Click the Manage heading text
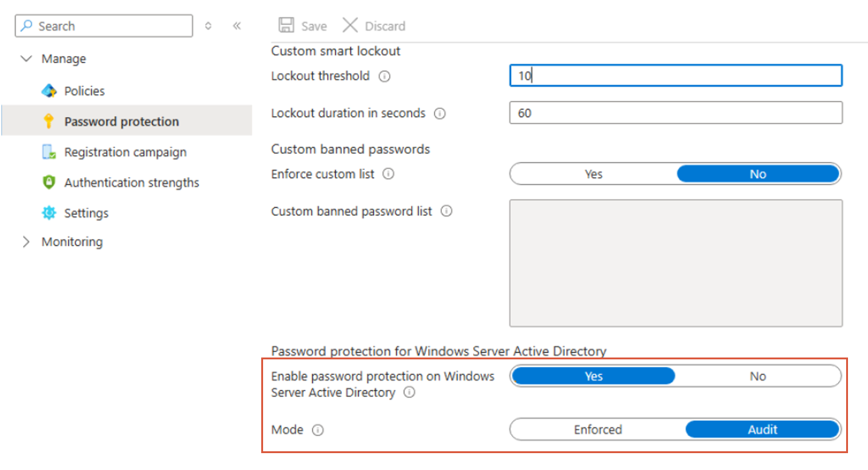Viewport: 868px width, 470px height. [64, 59]
